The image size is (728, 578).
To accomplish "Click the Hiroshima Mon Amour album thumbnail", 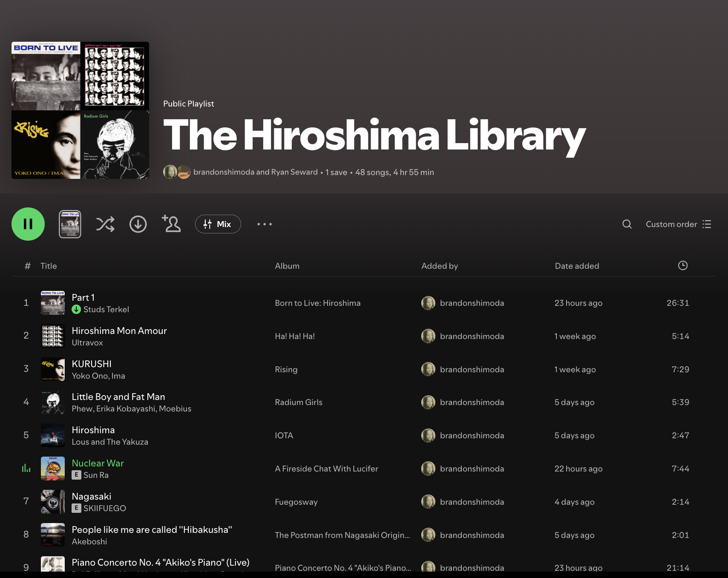I will tap(53, 336).
